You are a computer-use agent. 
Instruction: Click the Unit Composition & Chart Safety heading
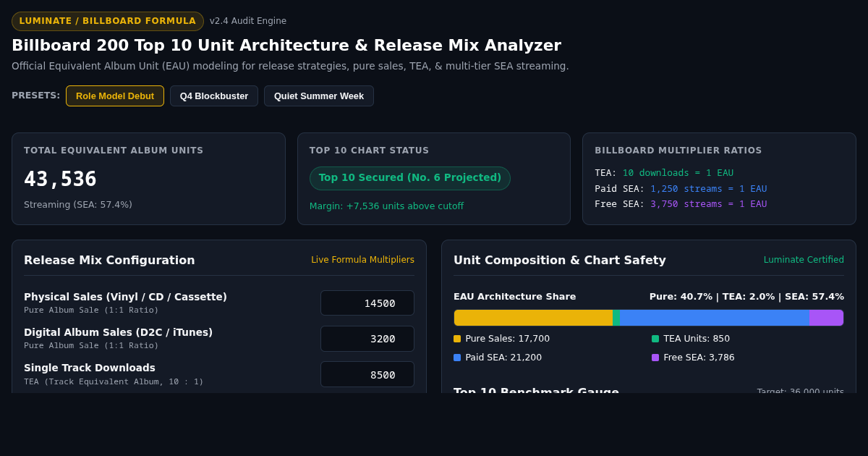coord(560,260)
